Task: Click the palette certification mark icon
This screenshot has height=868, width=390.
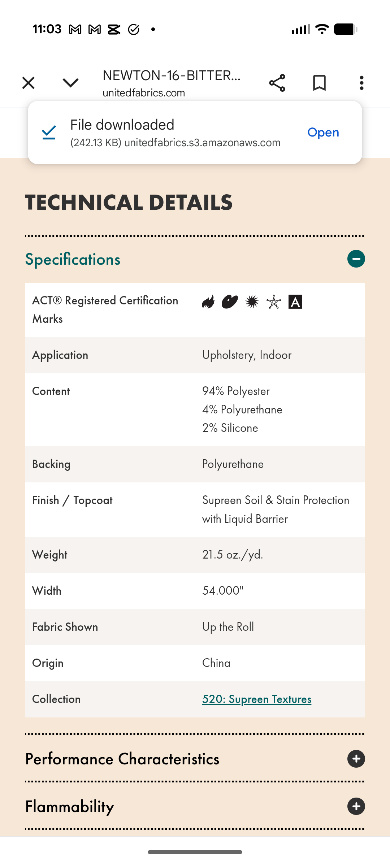Action: (230, 302)
